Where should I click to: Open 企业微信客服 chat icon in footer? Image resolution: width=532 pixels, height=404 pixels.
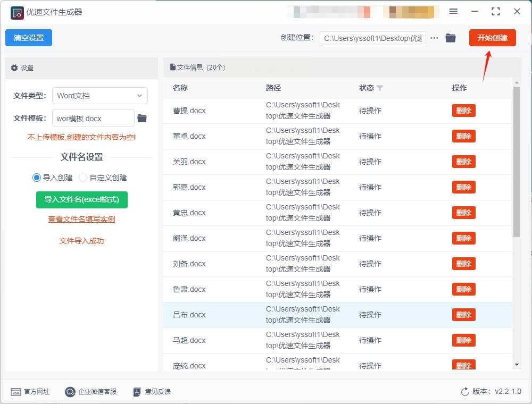(70, 392)
